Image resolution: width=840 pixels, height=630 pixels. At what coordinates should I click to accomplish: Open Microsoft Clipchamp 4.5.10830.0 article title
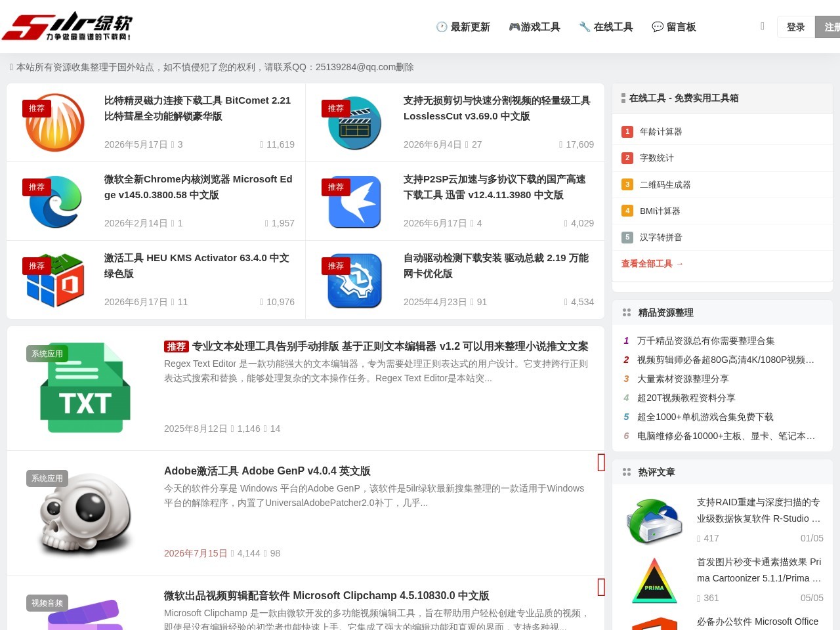pos(326,596)
